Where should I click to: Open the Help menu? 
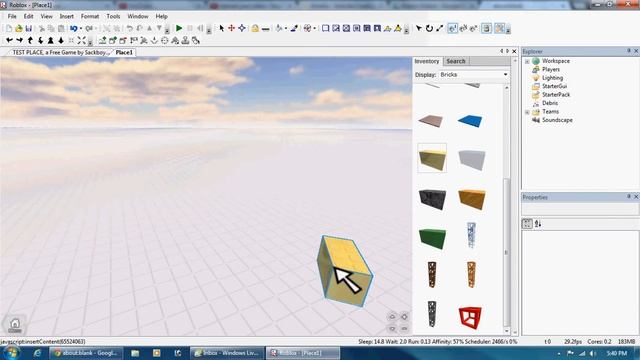tap(161, 16)
